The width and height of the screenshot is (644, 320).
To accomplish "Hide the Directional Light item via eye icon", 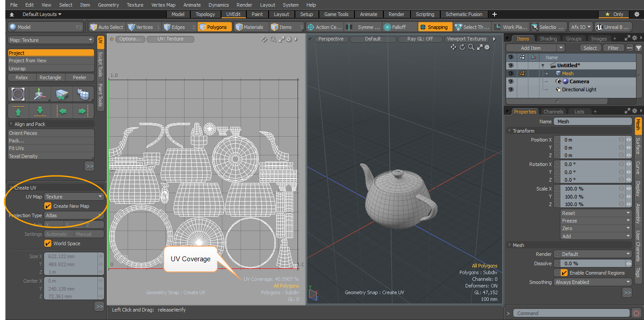I will 511,89.
